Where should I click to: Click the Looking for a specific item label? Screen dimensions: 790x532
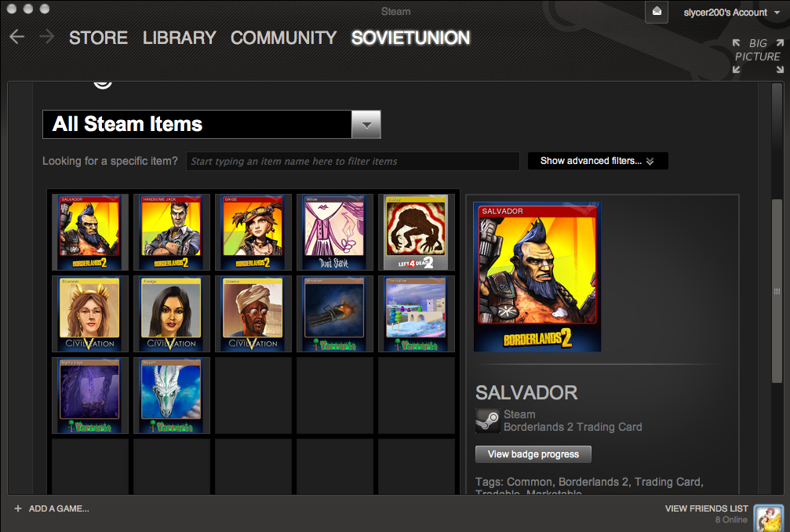click(110, 161)
